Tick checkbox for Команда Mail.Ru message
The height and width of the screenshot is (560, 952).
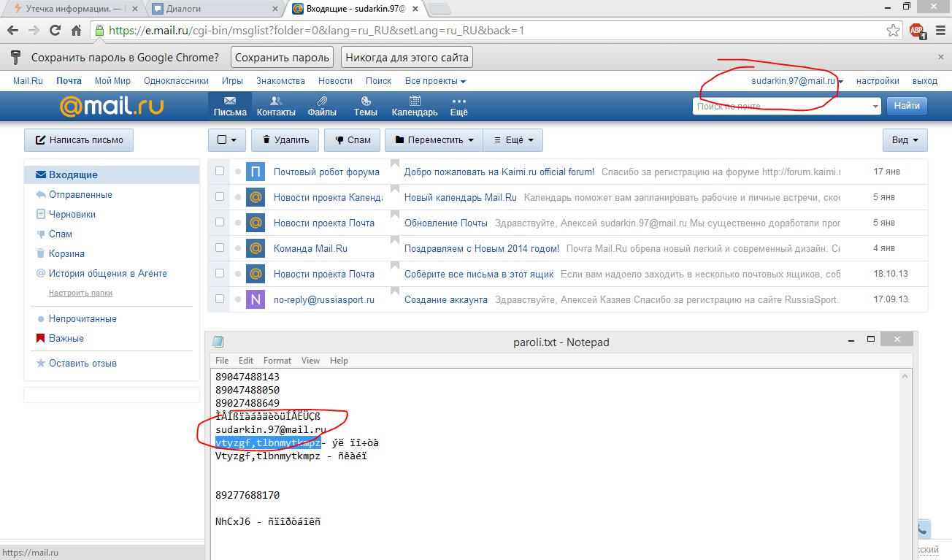[x=220, y=248]
